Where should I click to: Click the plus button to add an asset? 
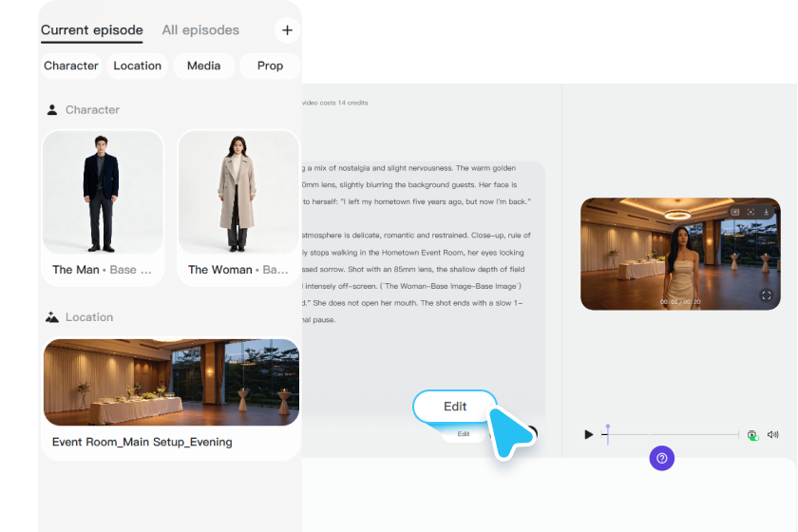[287, 30]
